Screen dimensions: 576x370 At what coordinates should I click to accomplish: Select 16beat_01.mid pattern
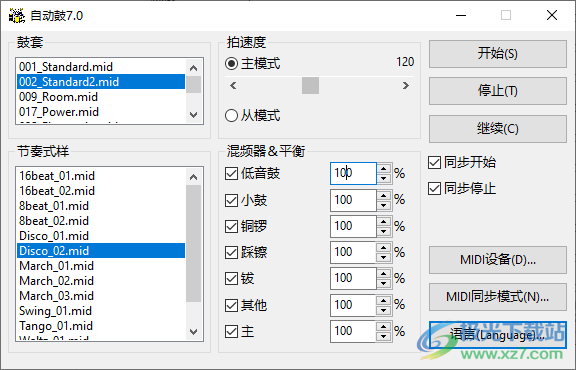[101, 176]
